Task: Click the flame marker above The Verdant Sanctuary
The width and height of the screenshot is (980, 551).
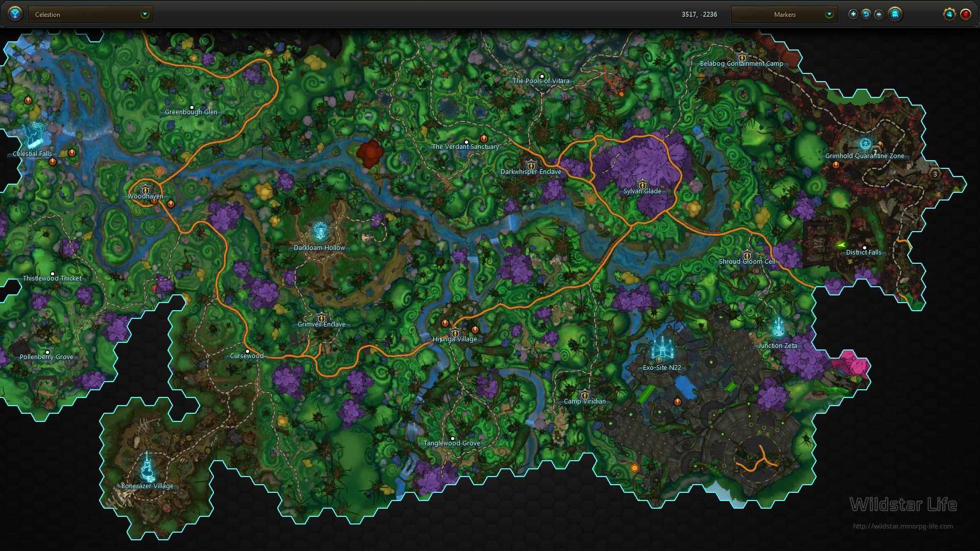Action: pyautogui.click(x=484, y=138)
